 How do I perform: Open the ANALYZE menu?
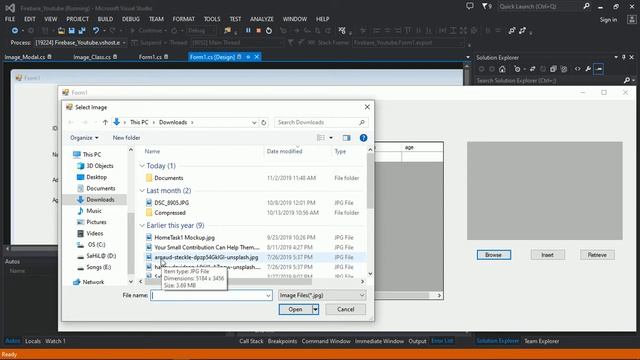262,19
